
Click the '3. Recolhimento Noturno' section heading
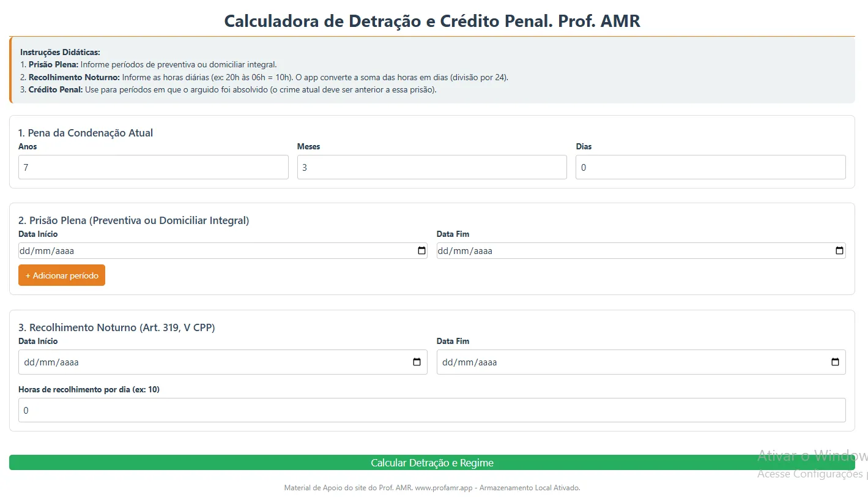(116, 327)
